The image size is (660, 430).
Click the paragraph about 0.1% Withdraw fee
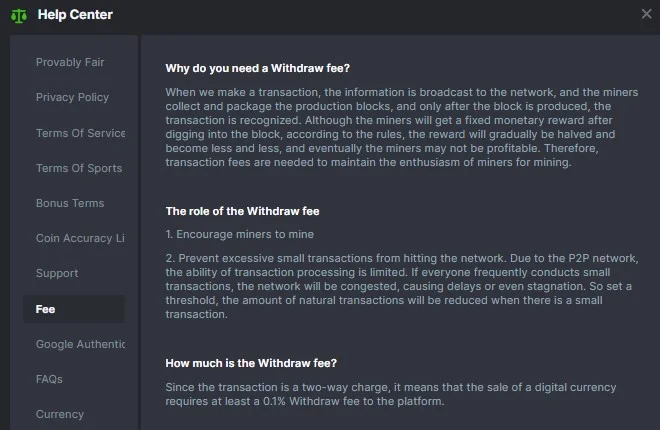click(391, 394)
